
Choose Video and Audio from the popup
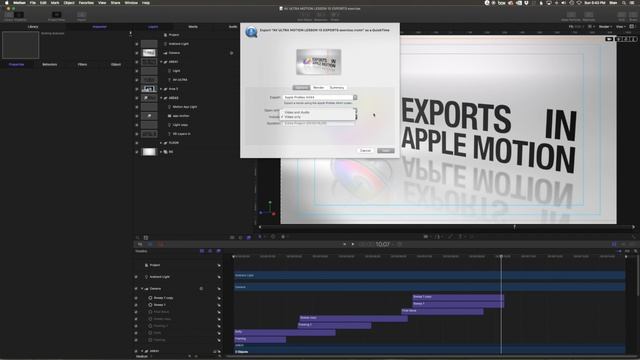(x=297, y=112)
